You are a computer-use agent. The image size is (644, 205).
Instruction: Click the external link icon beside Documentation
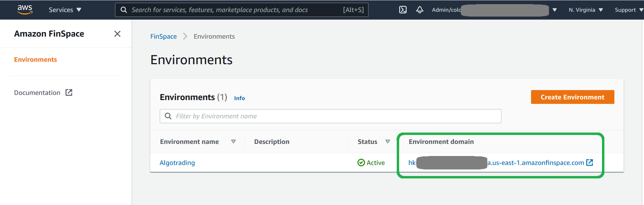pyautogui.click(x=69, y=92)
